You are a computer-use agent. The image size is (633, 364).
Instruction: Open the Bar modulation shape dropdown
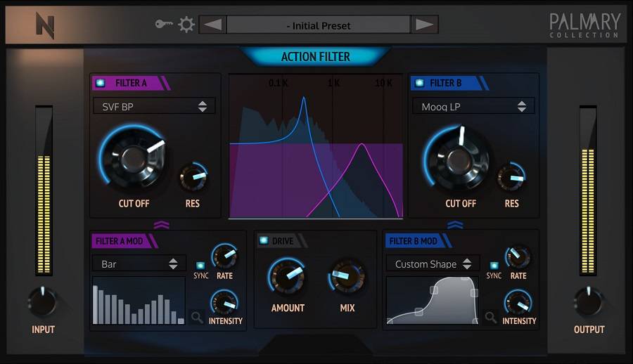[x=139, y=264]
